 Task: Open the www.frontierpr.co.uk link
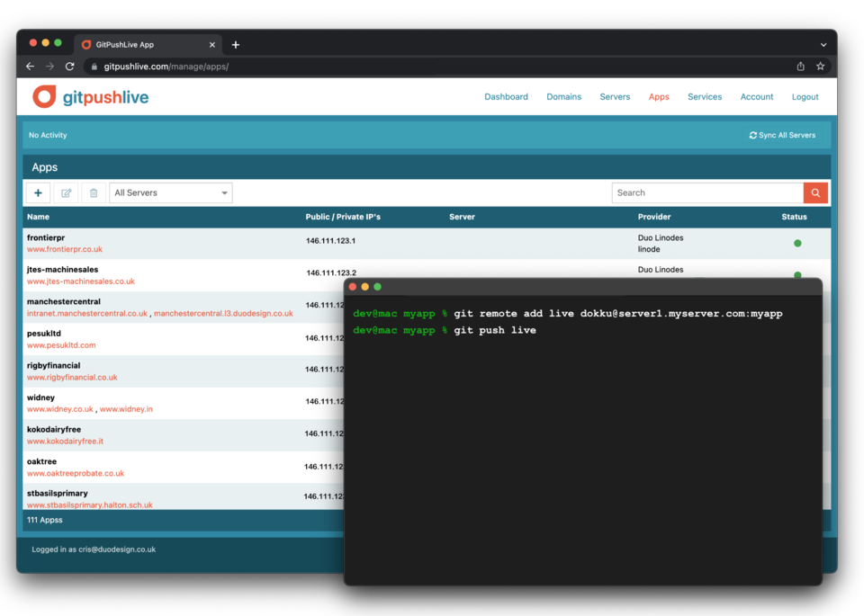(65, 249)
